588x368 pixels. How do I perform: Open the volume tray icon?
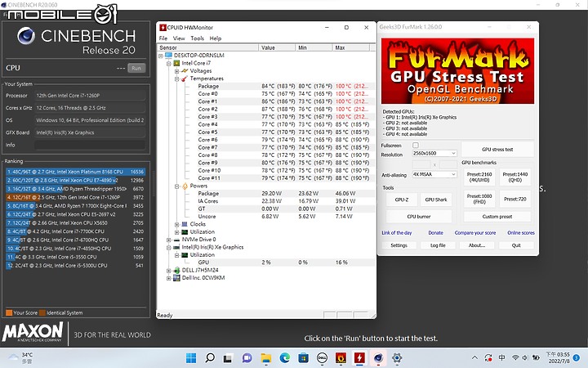pos(524,357)
